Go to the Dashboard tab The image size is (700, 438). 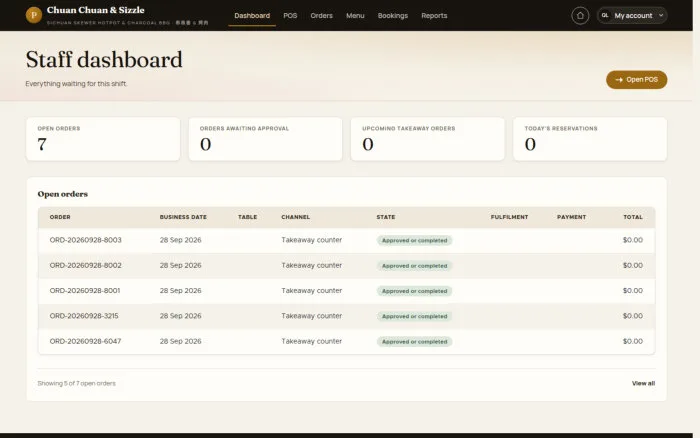coord(252,16)
